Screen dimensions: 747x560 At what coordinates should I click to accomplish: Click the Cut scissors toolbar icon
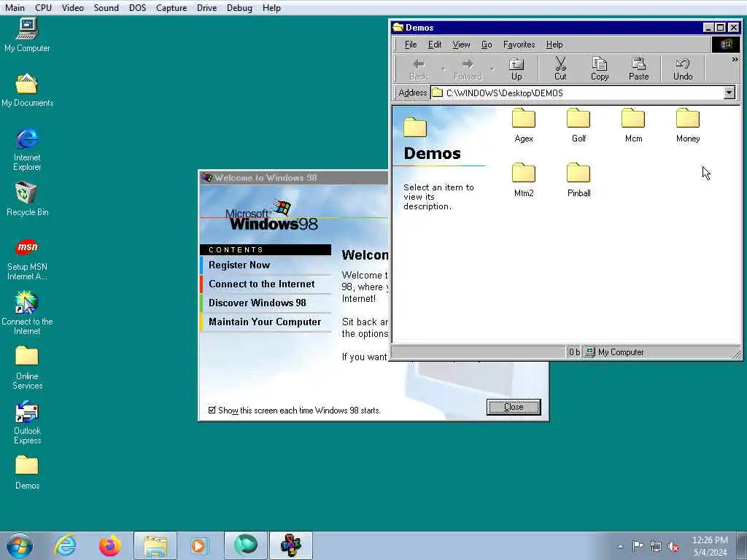560,69
